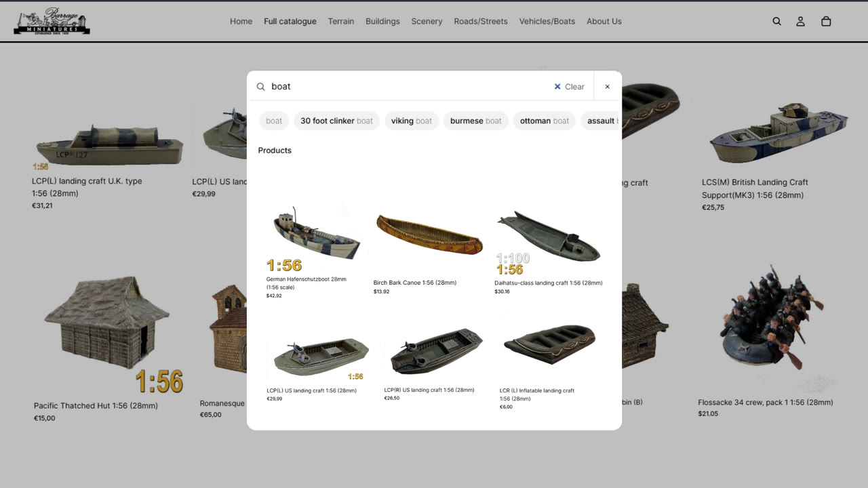868x488 pixels.
Task: Select the 'boat' suggestion chip
Action: (x=274, y=121)
